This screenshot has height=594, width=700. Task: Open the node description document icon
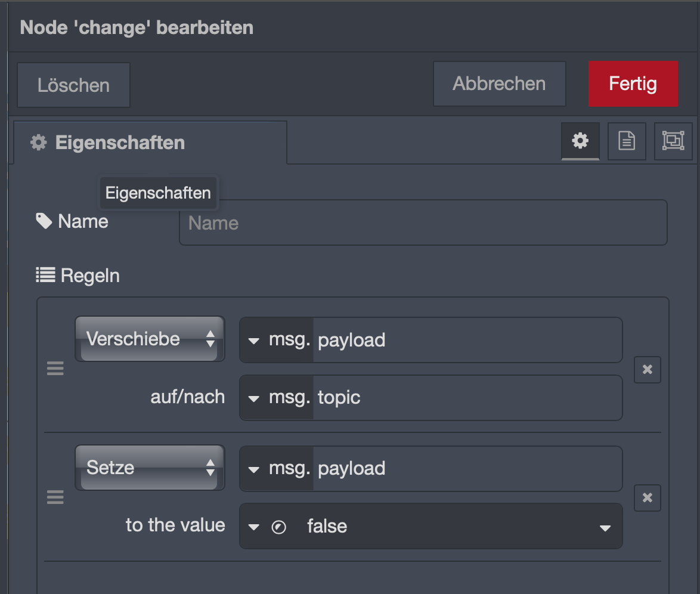[626, 141]
